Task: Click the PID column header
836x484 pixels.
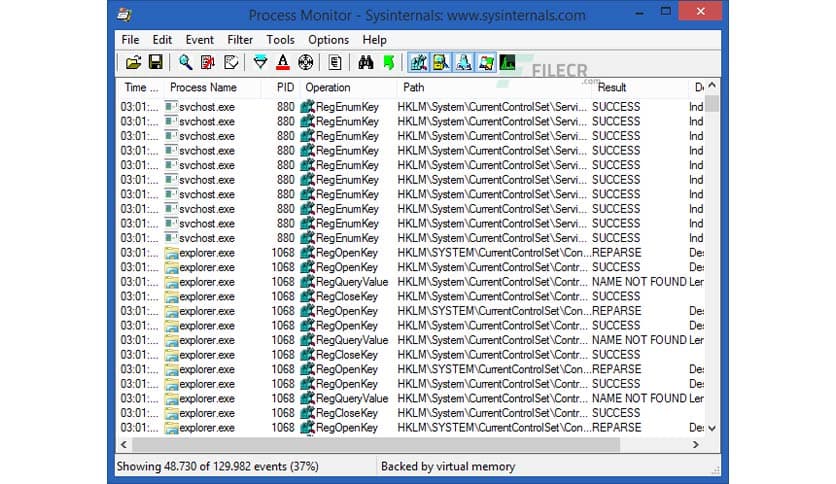Action: [281, 87]
